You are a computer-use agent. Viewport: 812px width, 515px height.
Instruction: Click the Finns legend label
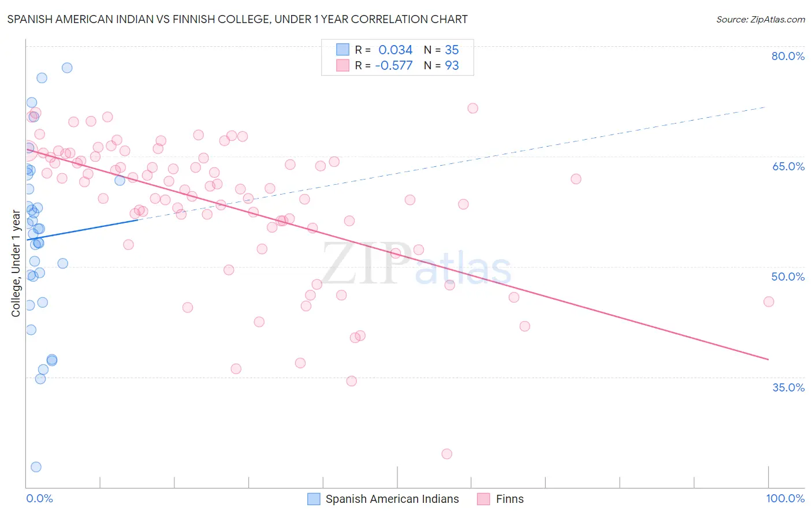509,499
